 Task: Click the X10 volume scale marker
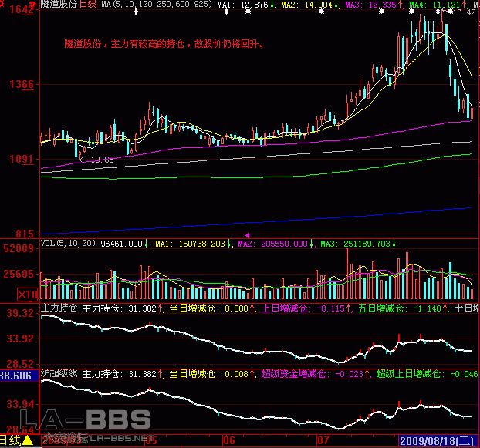pyautogui.click(x=29, y=295)
